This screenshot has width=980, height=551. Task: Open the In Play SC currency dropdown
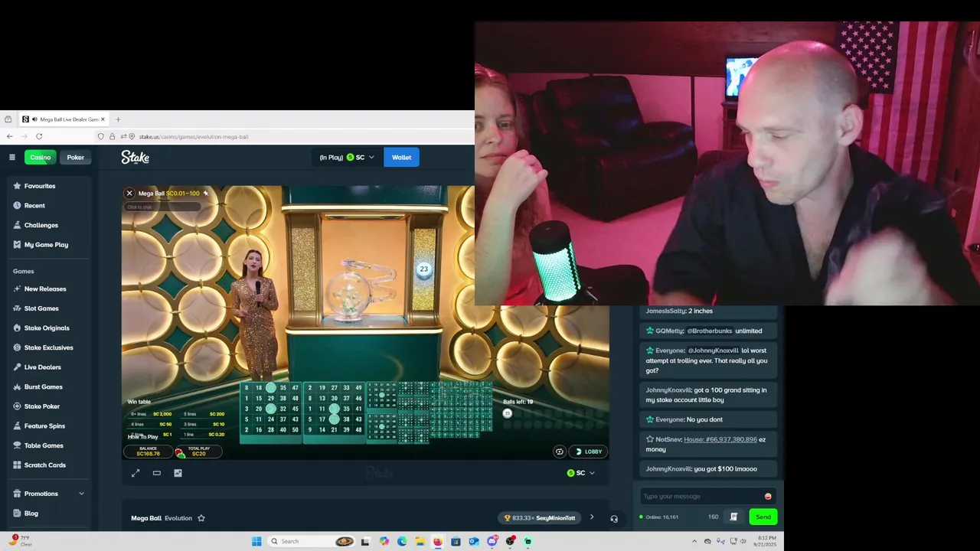(348, 158)
